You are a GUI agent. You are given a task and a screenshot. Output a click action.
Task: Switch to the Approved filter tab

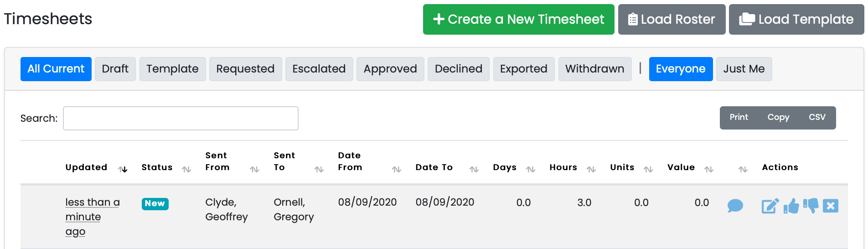coord(390,69)
